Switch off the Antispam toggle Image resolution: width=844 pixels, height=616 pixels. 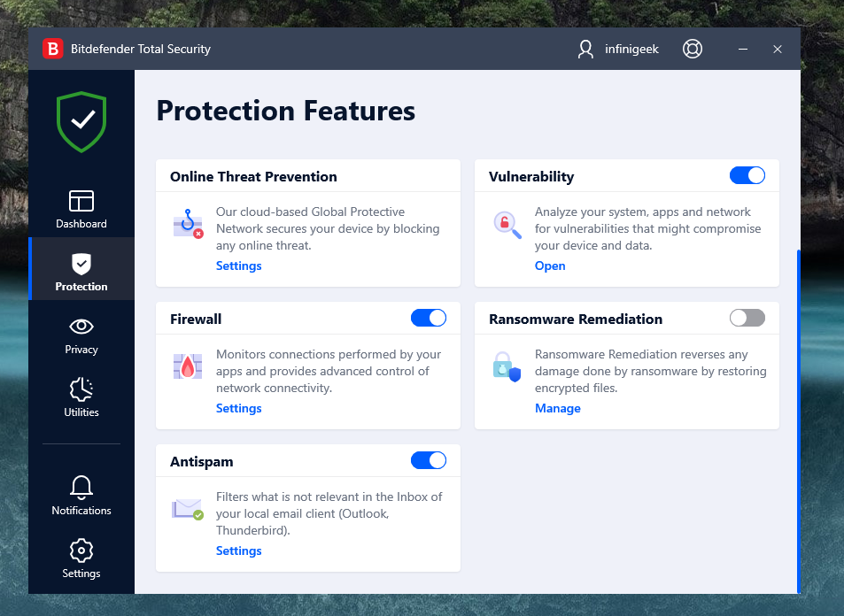pyautogui.click(x=428, y=460)
